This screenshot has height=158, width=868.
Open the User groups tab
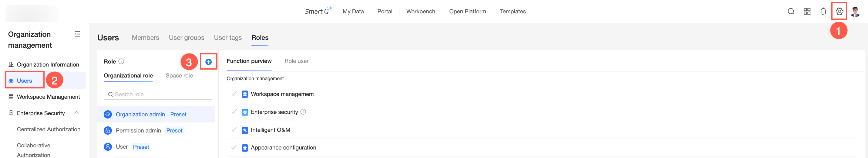pyautogui.click(x=186, y=38)
